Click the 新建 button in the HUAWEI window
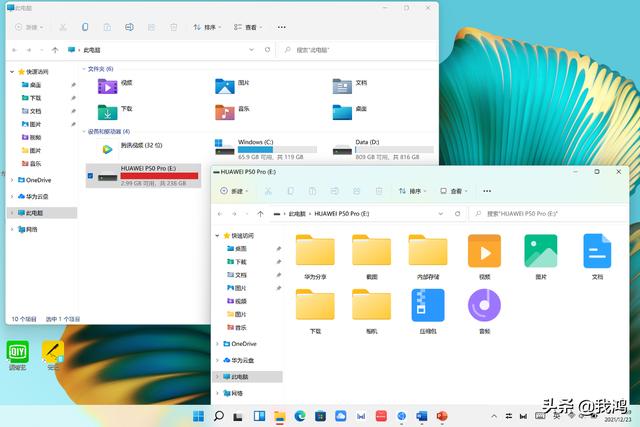Image resolution: width=640 pixels, height=427 pixels. coord(234,190)
